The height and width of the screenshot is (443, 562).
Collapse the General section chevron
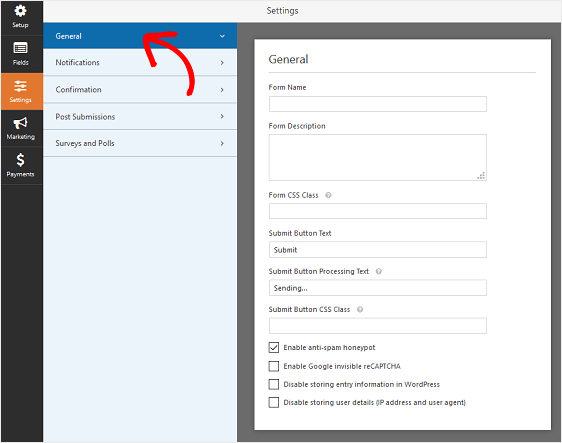coord(222,36)
